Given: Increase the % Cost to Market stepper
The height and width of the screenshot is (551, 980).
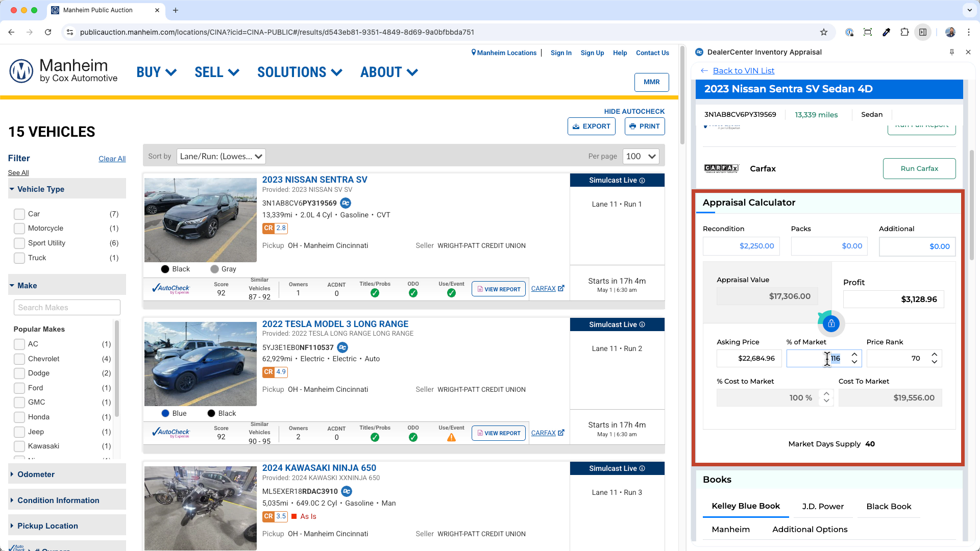Looking at the screenshot, I should coord(826,394).
